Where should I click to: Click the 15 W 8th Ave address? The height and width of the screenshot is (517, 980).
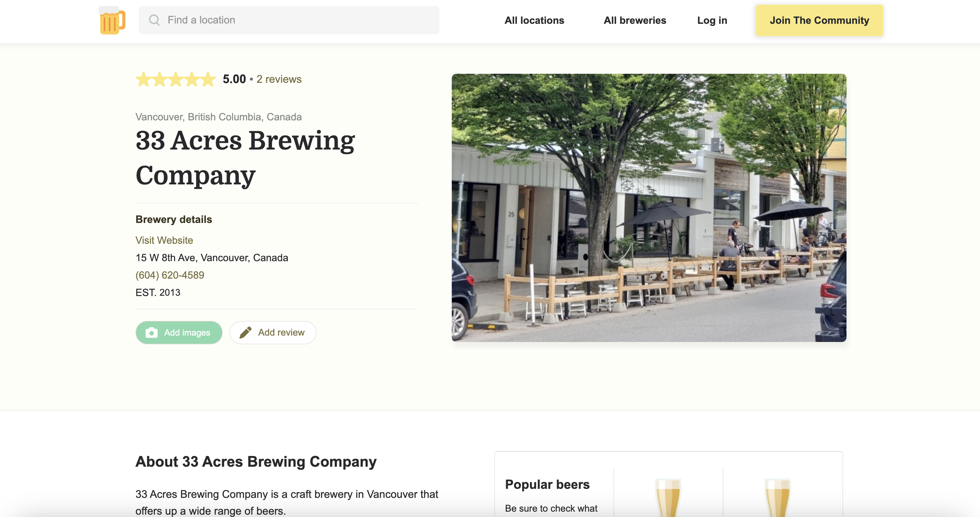tap(212, 257)
